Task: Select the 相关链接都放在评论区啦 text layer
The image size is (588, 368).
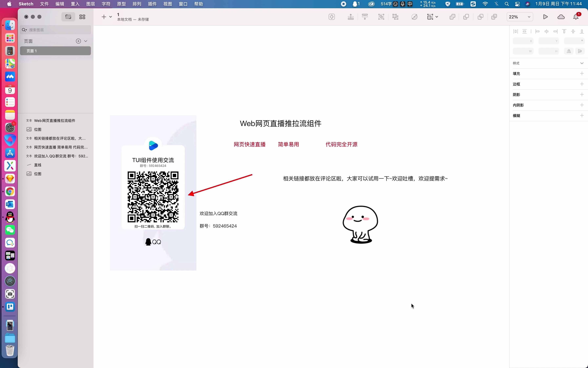Action: [x=55, y=138]
